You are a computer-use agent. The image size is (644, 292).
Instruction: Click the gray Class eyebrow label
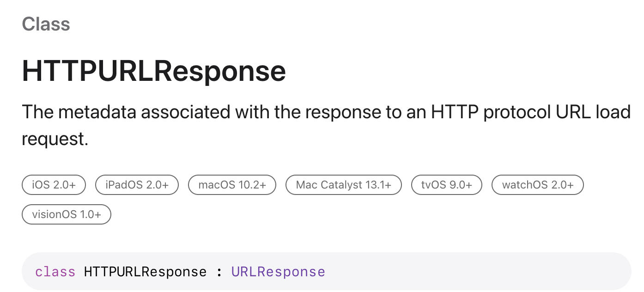point(46,24)
